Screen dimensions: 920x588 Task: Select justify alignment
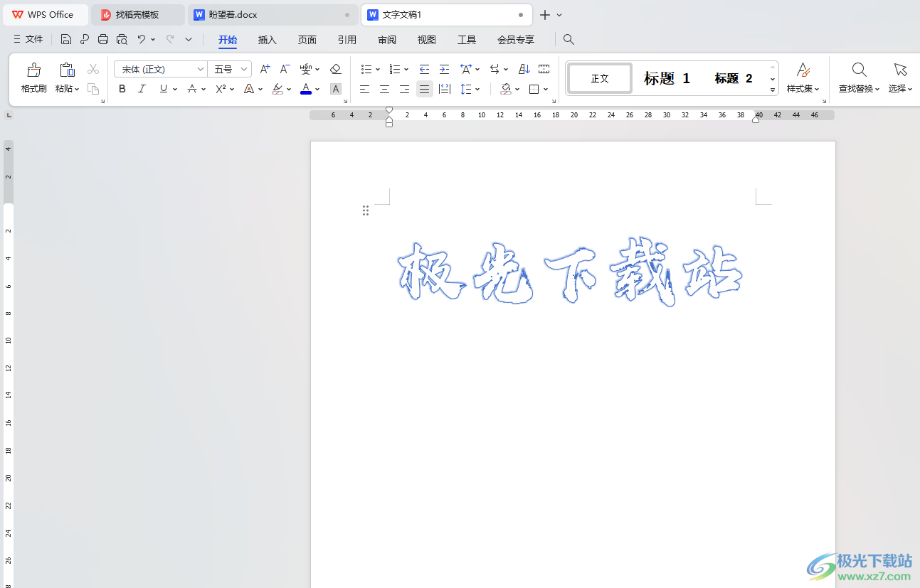tap(424, 89)
